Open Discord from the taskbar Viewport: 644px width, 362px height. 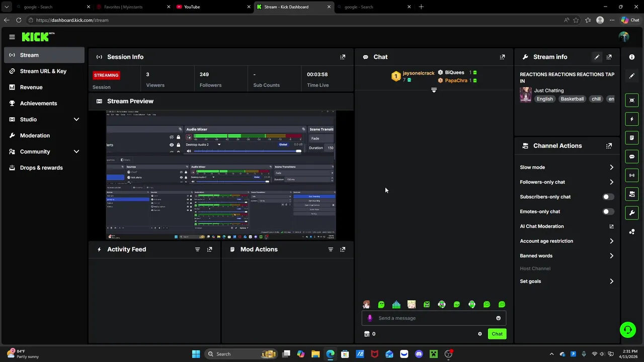point(419,354)
